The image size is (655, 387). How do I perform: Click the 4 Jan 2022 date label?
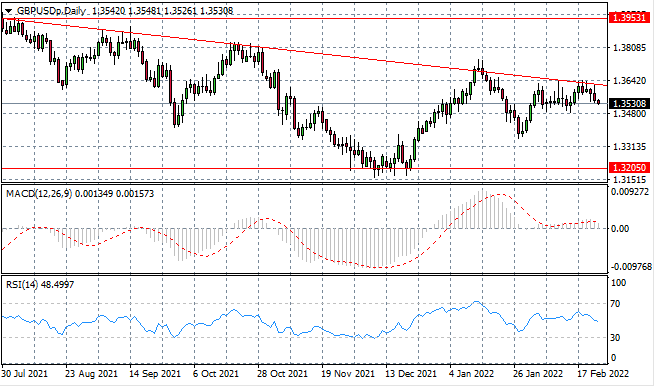471,373
